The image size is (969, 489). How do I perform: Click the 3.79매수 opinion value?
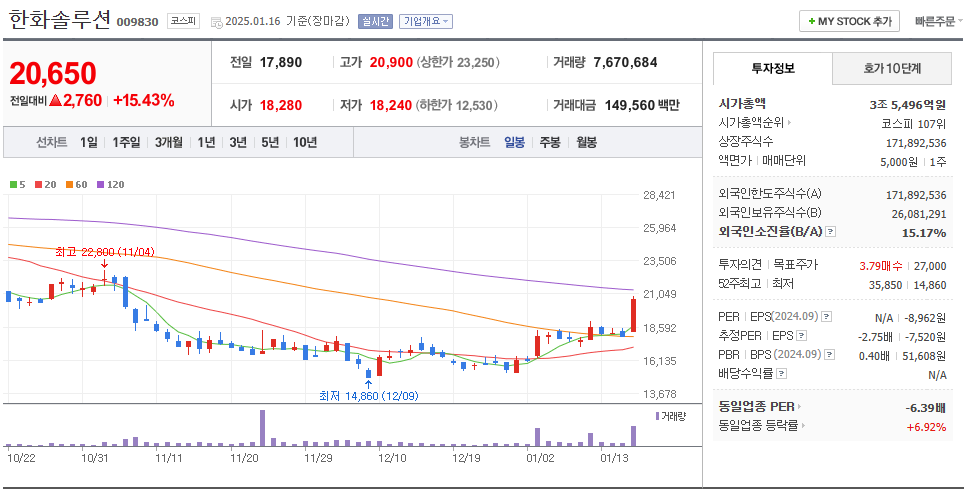click(880, 266)
